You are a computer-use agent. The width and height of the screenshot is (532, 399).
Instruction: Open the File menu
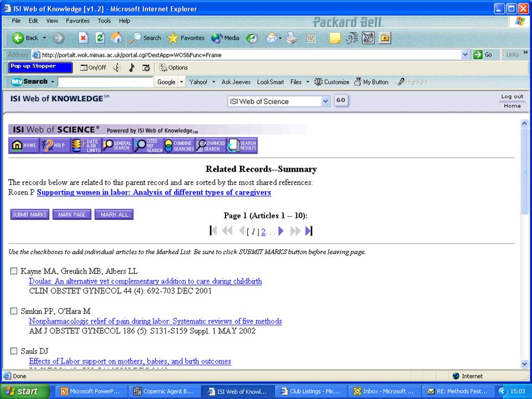point(16,21)
